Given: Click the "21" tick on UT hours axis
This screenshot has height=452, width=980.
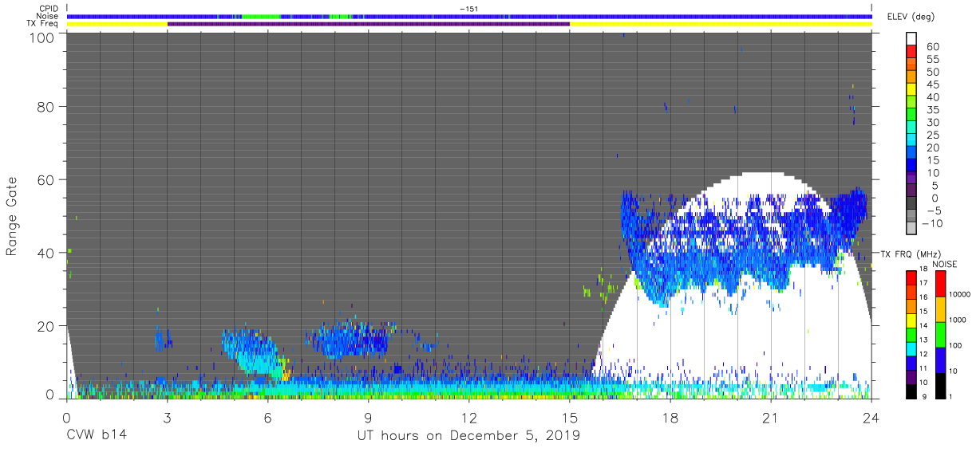Looking at the screenshot, I should coord(771,417).
